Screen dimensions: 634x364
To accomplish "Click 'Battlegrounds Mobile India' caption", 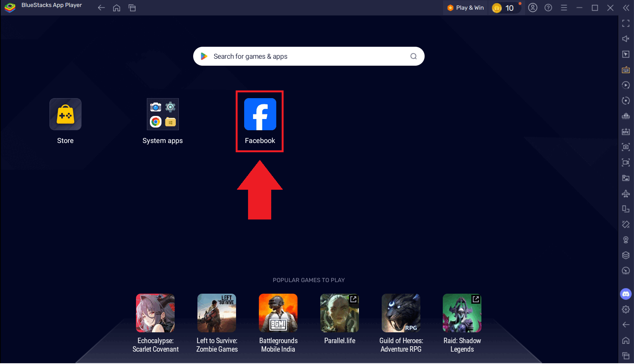I will pyautogui.click(x=278, y=345).
